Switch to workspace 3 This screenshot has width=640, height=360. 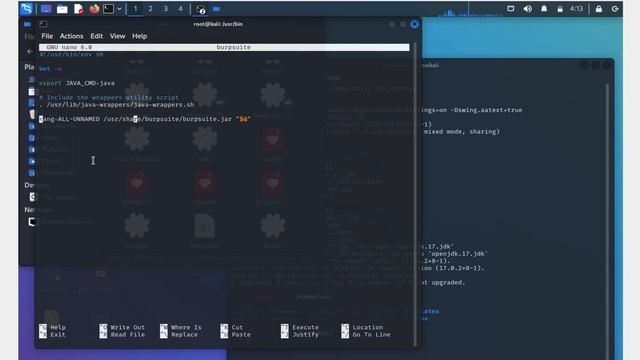point(165,9)
